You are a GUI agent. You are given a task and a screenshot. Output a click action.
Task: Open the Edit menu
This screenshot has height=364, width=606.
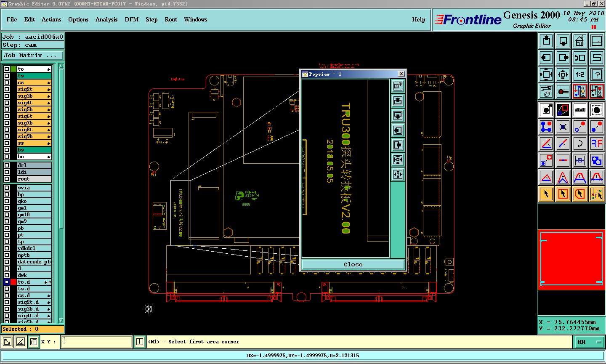[29, 20]
